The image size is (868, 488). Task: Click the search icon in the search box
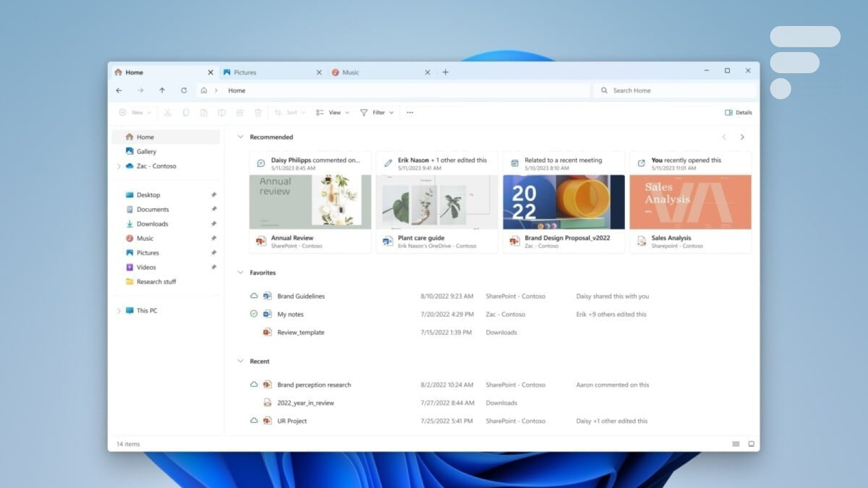point(604,91)
